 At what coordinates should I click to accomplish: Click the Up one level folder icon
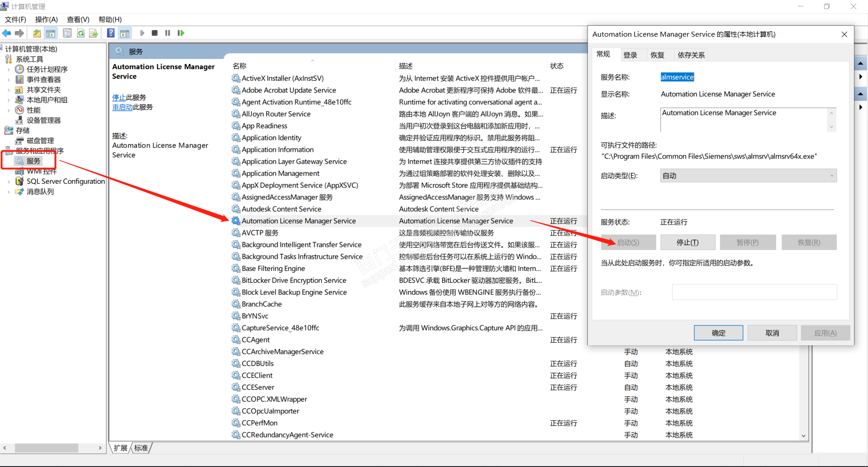pyautogui.click(x=37, y=33)
